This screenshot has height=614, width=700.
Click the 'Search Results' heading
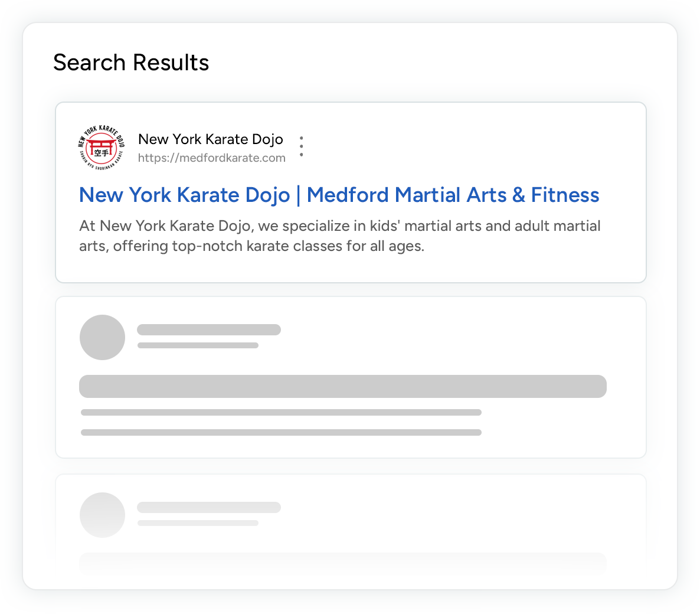coord(131,63)
